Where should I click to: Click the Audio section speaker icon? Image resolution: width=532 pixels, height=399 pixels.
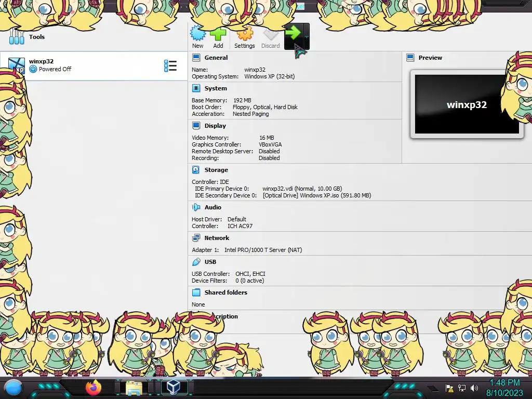pos(196,207)
